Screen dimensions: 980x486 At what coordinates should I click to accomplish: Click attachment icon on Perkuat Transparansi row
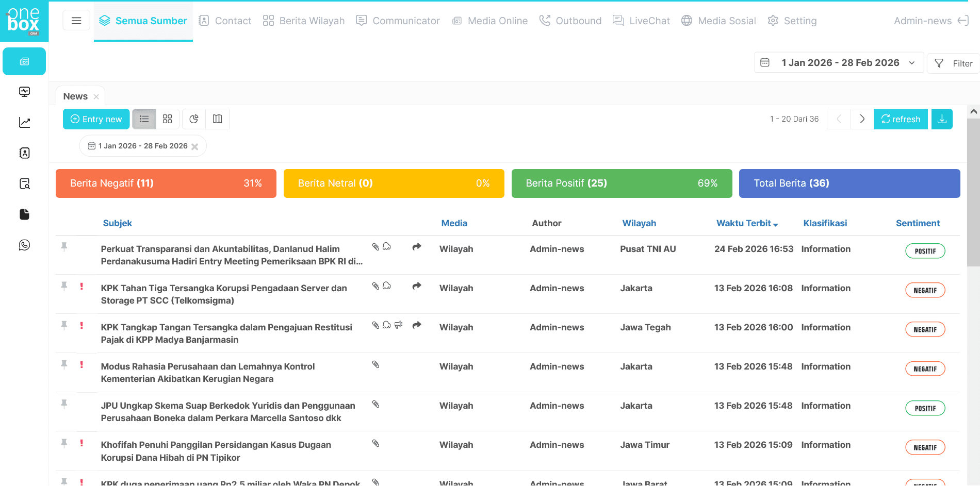point(375,247)
